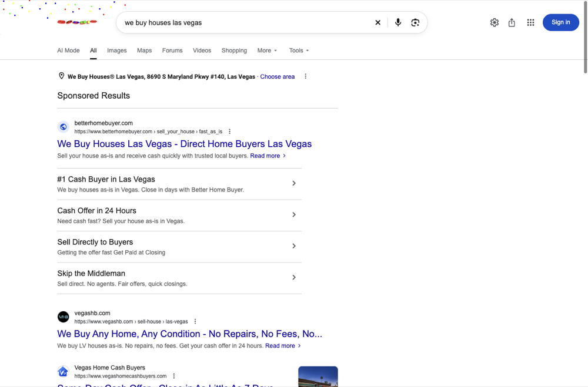
Task: Click Read more under the betterhomebuyer ad
Action: click(x=268, y=156)
